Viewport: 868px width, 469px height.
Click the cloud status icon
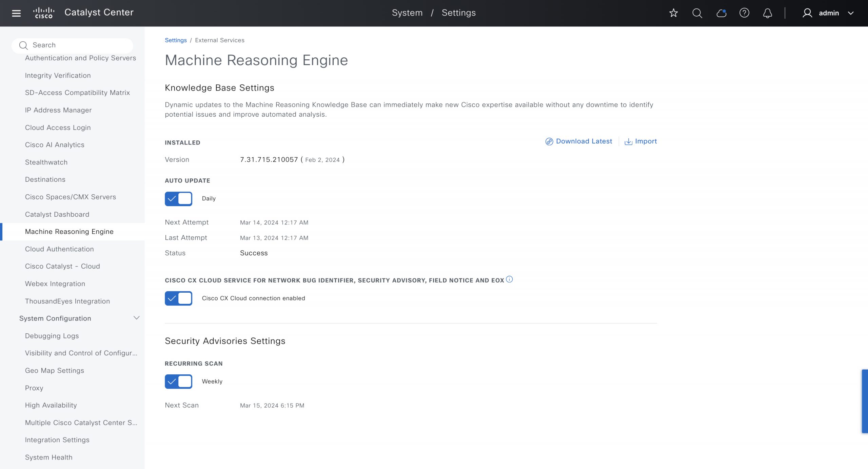tap(721, 13)
